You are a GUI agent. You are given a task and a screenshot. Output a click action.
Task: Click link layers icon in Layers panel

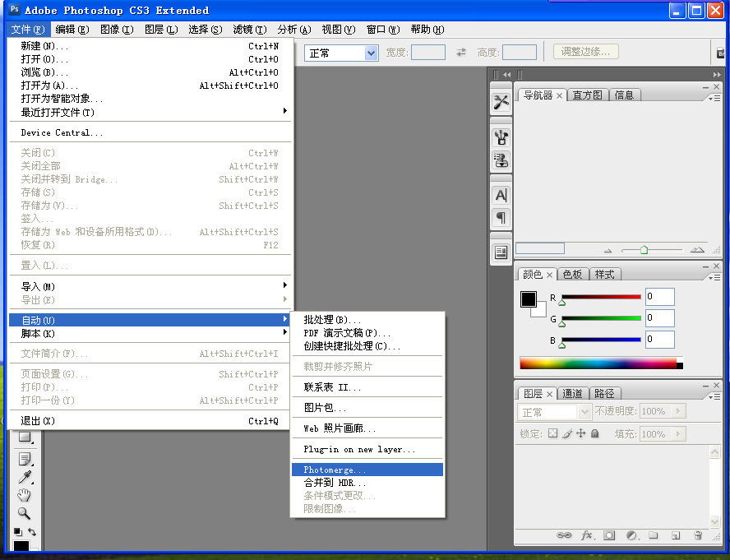[564, 535]
